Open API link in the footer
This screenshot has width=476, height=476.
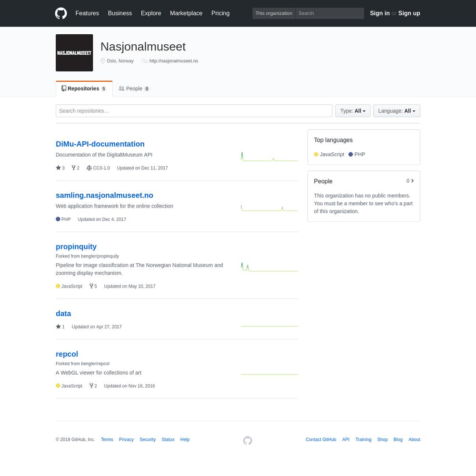pos(346,439)
